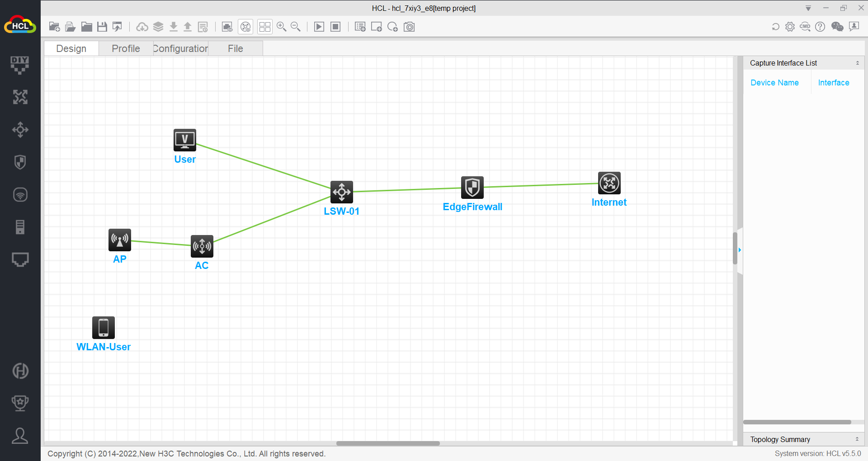Click the trophy icon in sidebar
Screen dimensions: 868x461
pyautogui.click(x=20, y=403)
